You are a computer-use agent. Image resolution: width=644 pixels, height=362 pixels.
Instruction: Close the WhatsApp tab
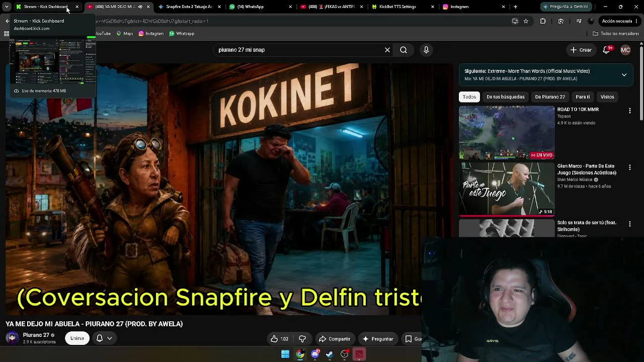pos(290,7)
